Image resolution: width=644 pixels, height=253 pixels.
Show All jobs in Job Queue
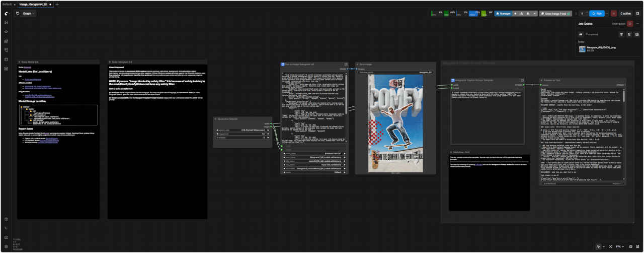580,34
